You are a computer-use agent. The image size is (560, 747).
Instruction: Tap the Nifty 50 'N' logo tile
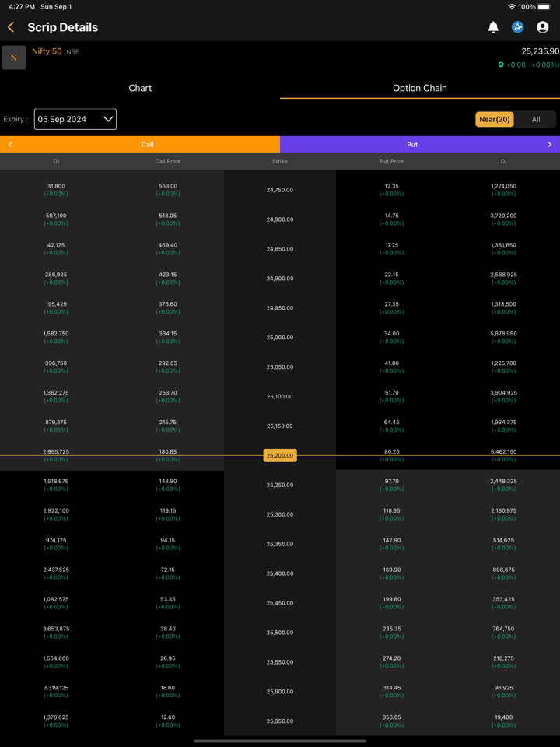(x=14, y=58)
